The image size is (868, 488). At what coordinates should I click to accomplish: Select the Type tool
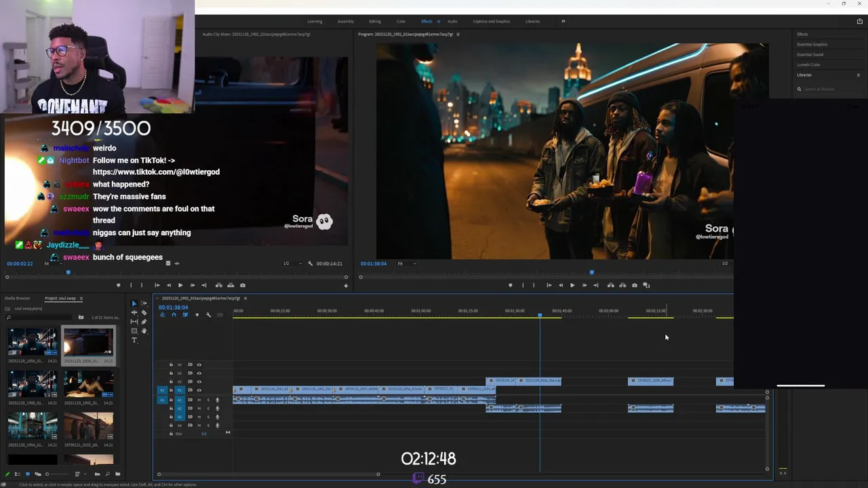tap(134, 340)
